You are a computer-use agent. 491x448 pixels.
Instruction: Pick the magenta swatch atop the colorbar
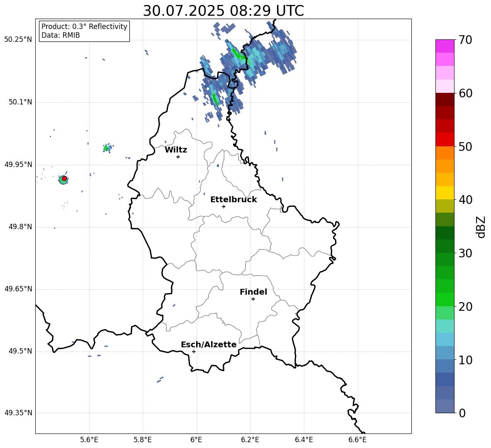coord(445,46)
